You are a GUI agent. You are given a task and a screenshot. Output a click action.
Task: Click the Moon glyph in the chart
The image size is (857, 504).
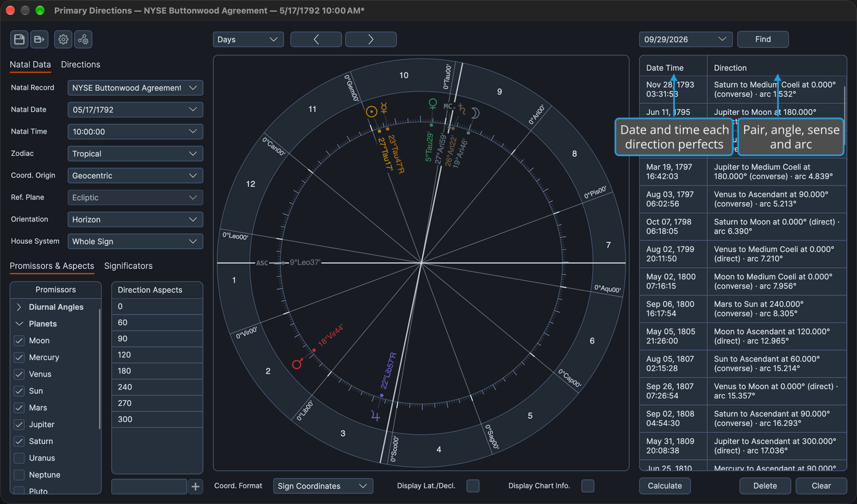click(475, 113)
